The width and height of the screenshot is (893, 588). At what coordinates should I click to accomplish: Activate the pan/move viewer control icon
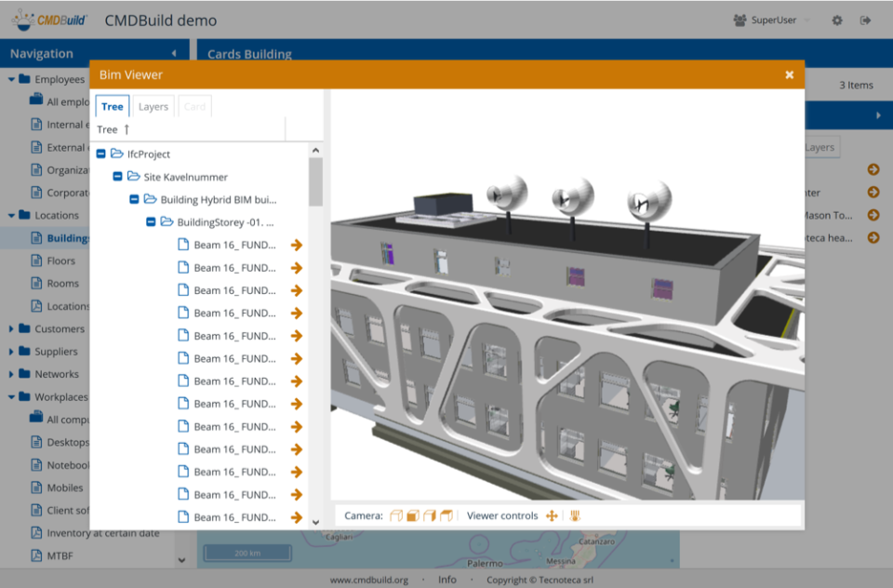click(x=552, y=515)
